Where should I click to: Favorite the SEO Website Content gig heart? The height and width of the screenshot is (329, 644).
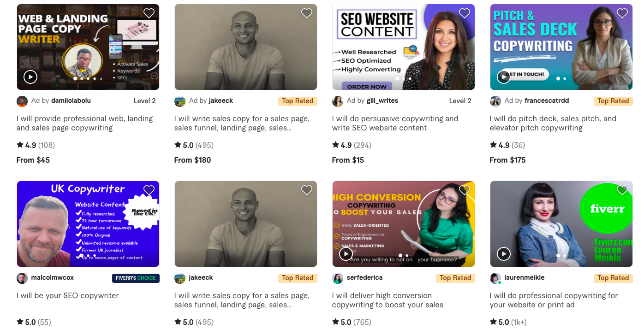[x=465, y=13]
